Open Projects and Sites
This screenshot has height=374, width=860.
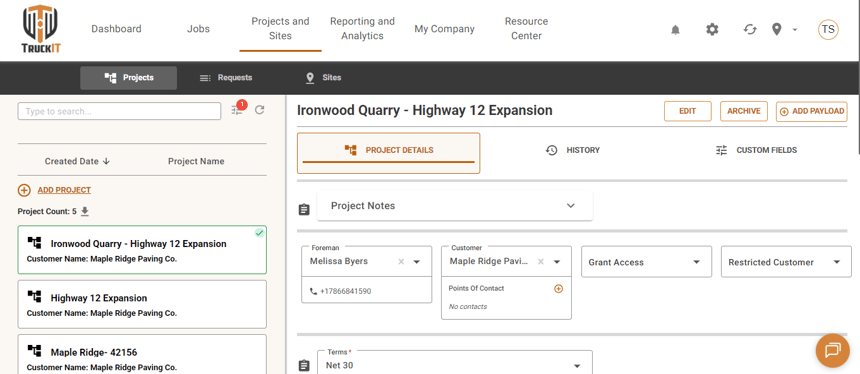pos(280,29)
